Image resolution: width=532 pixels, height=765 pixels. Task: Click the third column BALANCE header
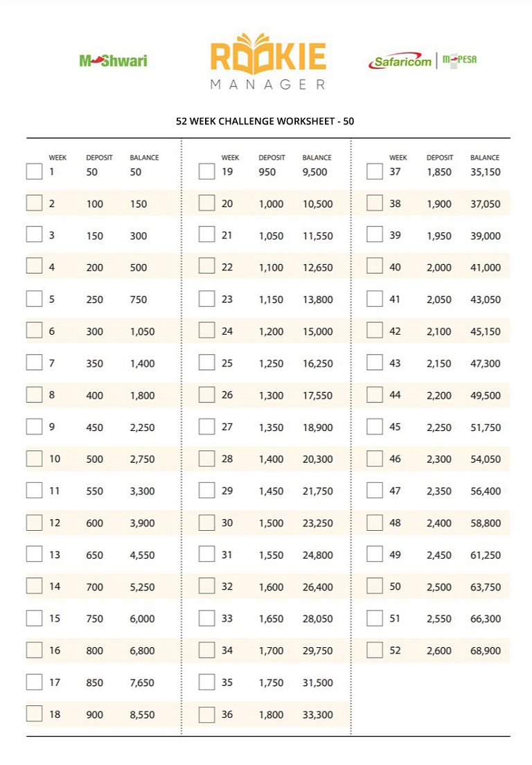point(485,157)
